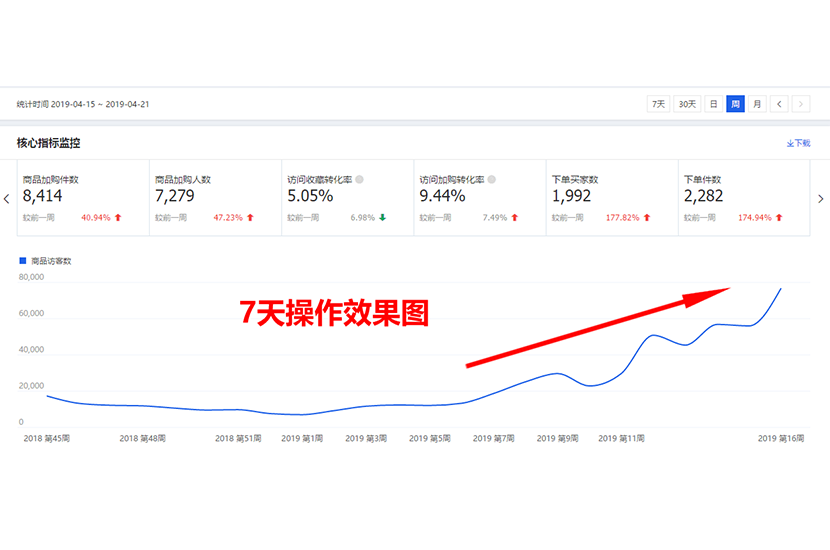Select the 下单买家数 metric card
Viewport: 830px width, 550px height.
click(x=611, y=198)
